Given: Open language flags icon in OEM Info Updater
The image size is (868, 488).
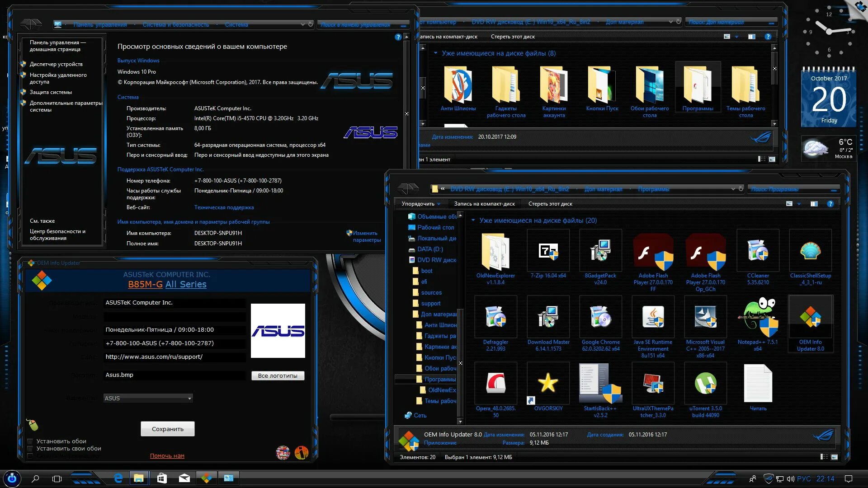Looking at the screenshot, I should 283,452.
